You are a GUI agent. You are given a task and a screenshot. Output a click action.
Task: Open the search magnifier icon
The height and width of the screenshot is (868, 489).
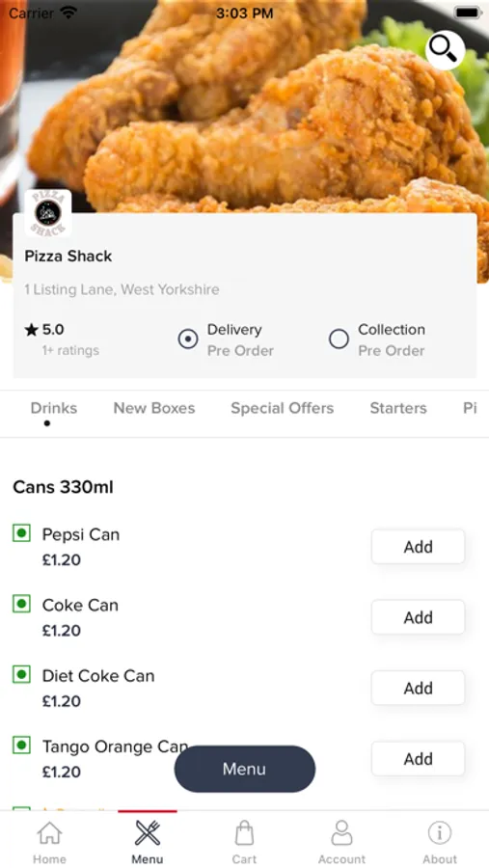[445, 50]
